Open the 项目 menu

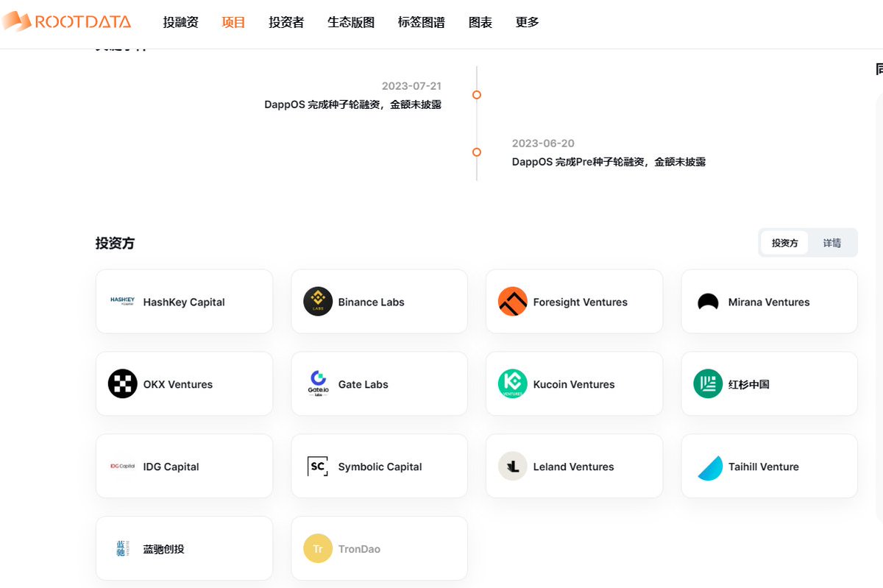tap(234, 22)
